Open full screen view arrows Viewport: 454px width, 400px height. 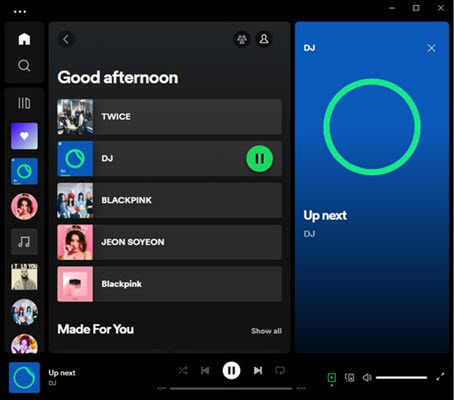(x=440, y=377)
